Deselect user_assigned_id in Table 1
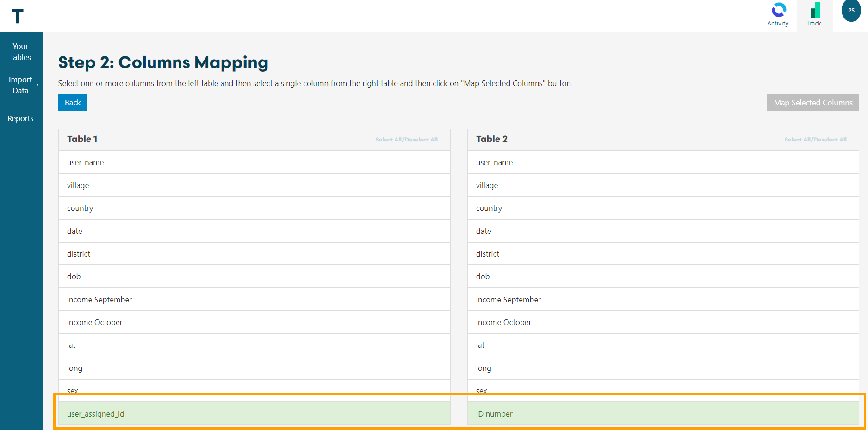The width and height of the screenshot is (868, 430). [254, 414]
